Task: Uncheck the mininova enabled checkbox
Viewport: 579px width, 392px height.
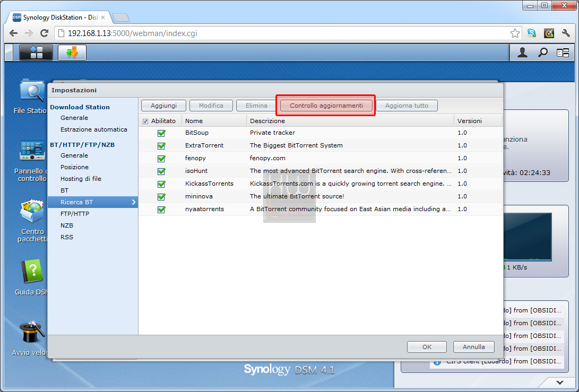Action: (161, 197)
